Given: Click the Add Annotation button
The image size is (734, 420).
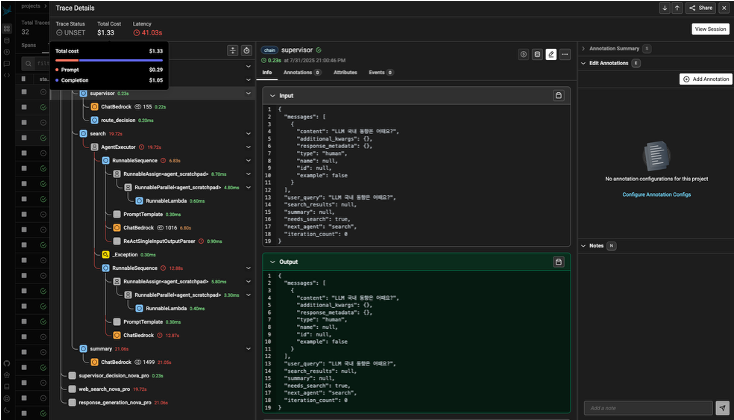Looking at the screenshot, I should tap(705, 78).
